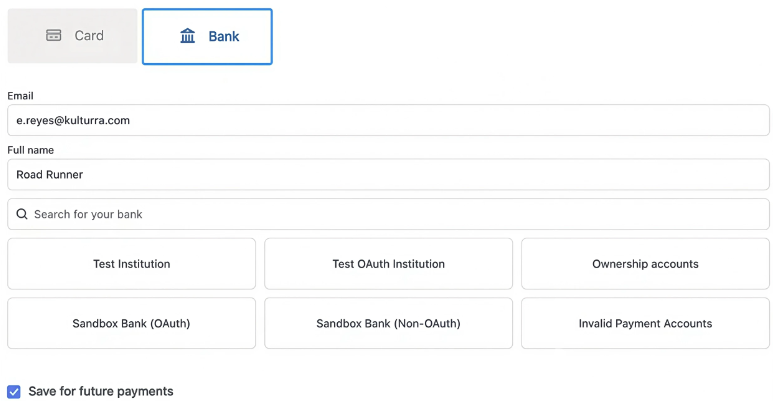Click the e.reyes@kulturra.com email text
773x401 pixels.
coord(73,120)
